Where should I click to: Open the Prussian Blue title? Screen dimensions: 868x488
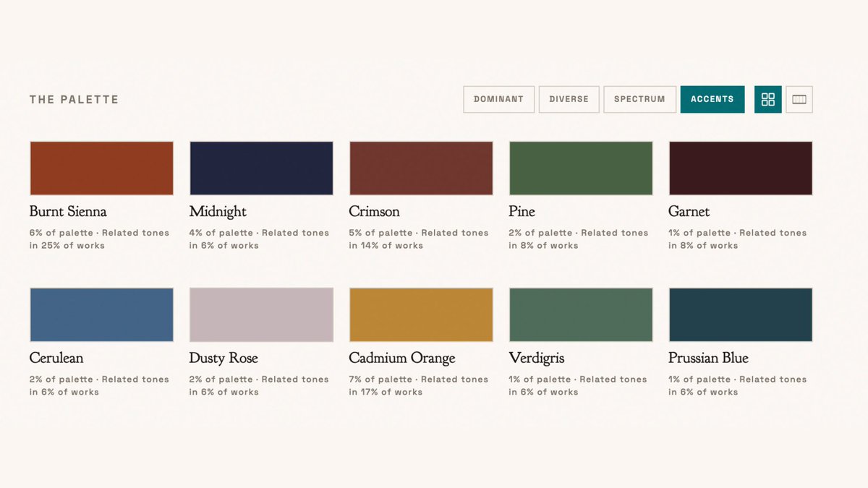click(x=708, y=358)
